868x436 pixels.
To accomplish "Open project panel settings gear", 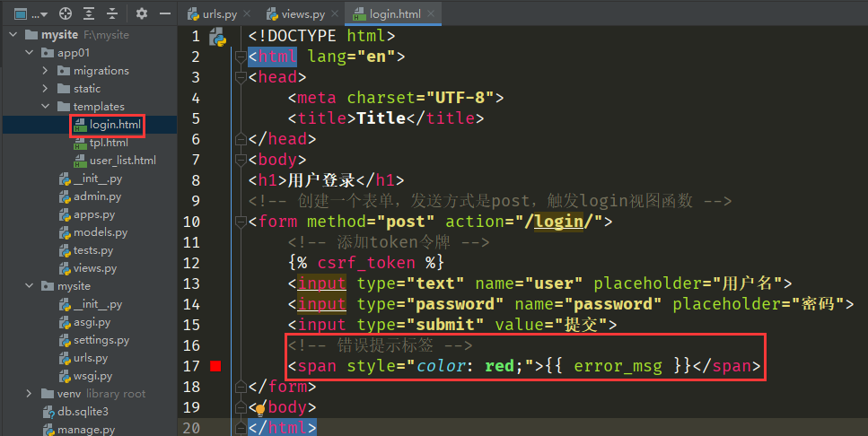I will pyautogui.click(x=142, y=14).
